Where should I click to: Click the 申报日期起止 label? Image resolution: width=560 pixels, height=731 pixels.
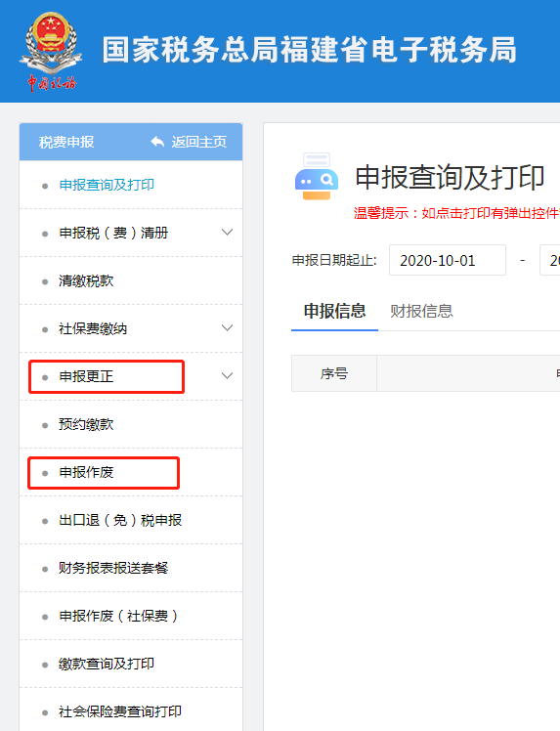coord(334,260)
